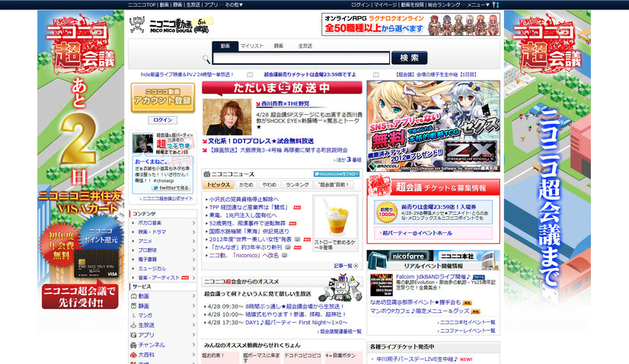Click the TV icon in ニコニコニュース header
The height and width of the screenshot is (364, 629).
207,174
